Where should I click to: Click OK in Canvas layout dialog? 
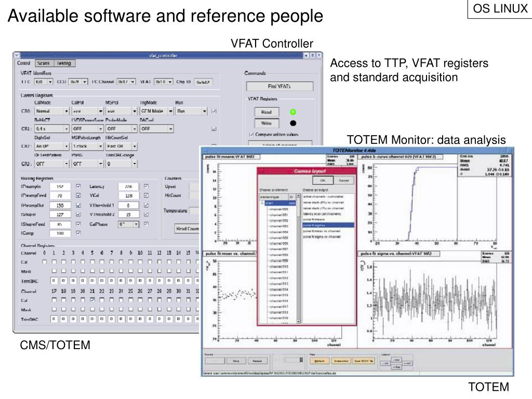[323, 180]
